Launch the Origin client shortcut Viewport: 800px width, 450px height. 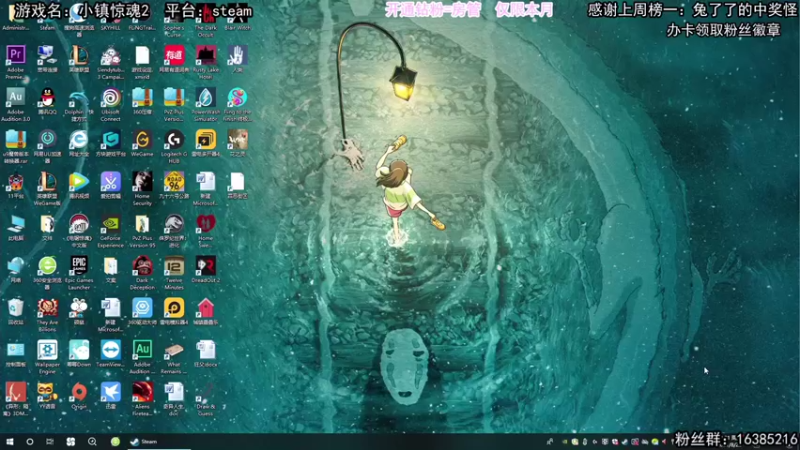coord(79,392)
